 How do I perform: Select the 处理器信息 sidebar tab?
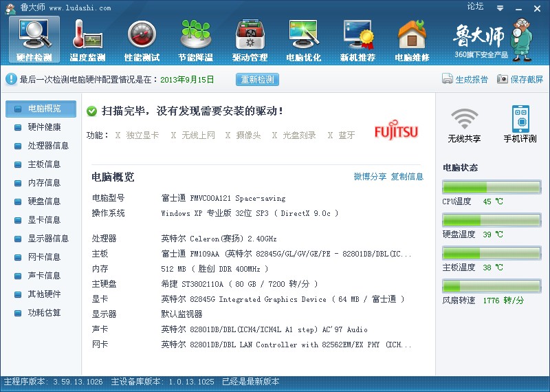[x=41, y=146]
